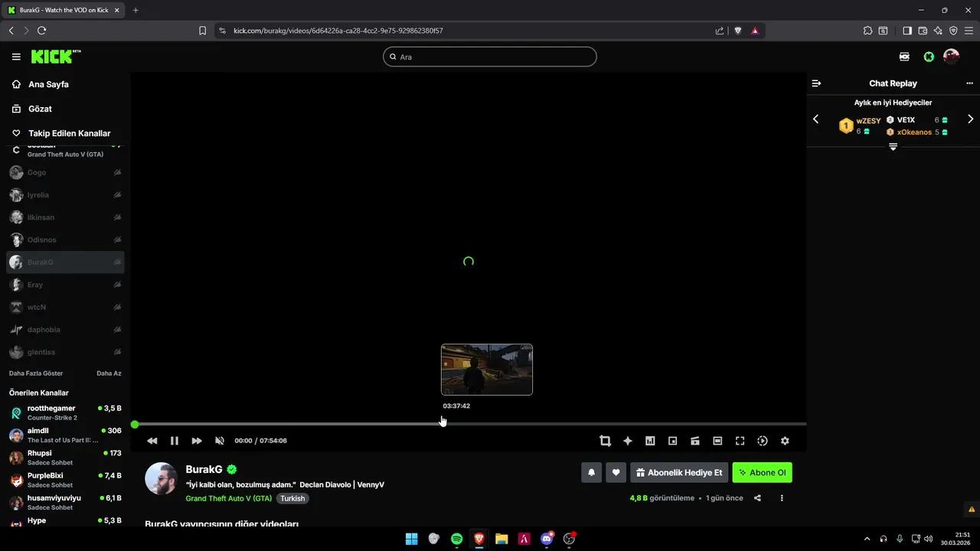Click the 'Abone Ol' subscribe button
The height and width of the screenshot is (551, 980).
click(762, 473)
